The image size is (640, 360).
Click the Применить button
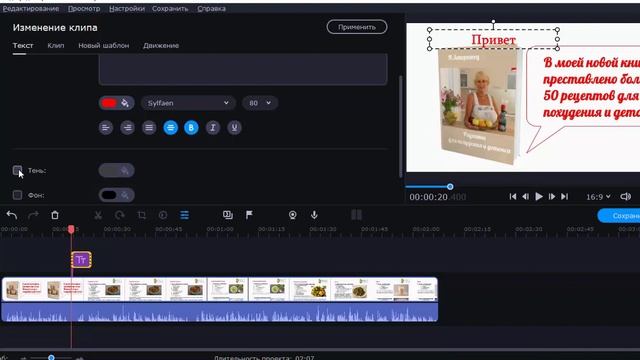tap(357, 27)
